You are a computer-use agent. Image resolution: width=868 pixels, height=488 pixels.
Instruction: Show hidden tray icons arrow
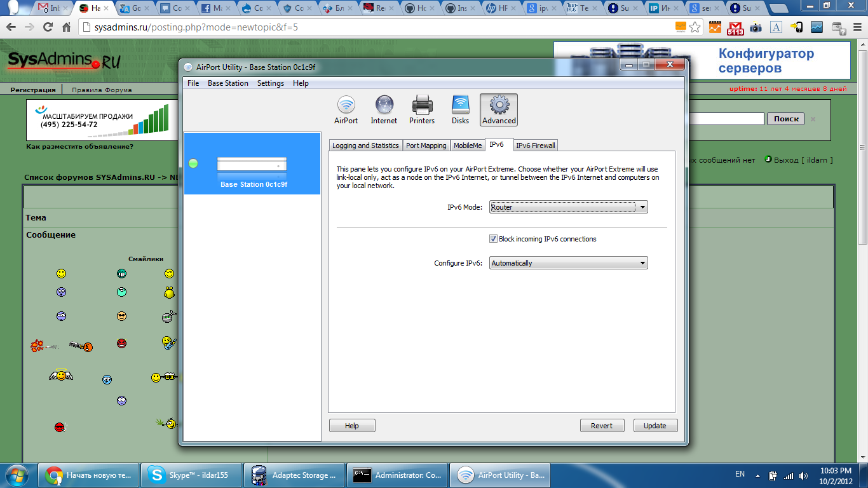coord(757,475)
